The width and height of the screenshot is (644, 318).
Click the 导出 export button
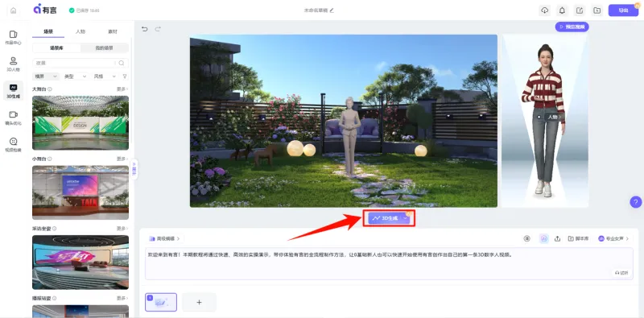[623, 10]
